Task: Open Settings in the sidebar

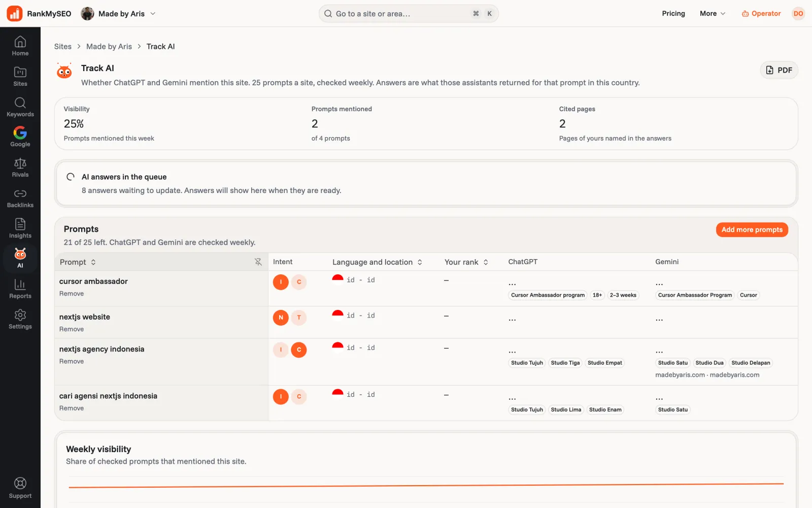Action: coord(20,319)
